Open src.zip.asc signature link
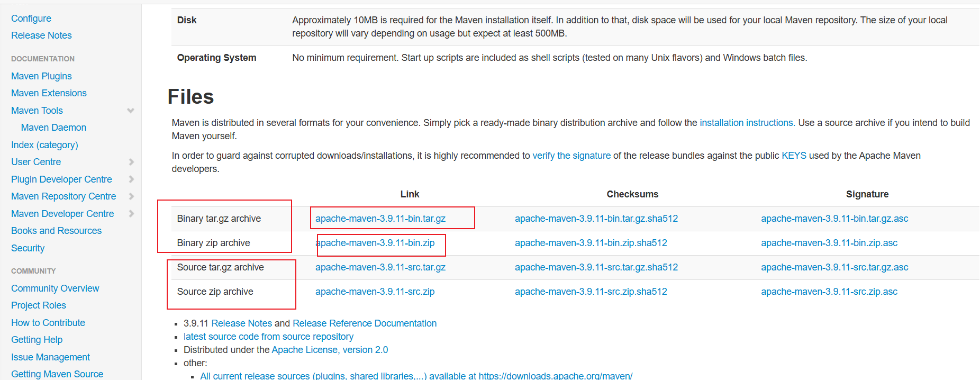980x380 pixels. pyautogui.click(x=829, y=292)
